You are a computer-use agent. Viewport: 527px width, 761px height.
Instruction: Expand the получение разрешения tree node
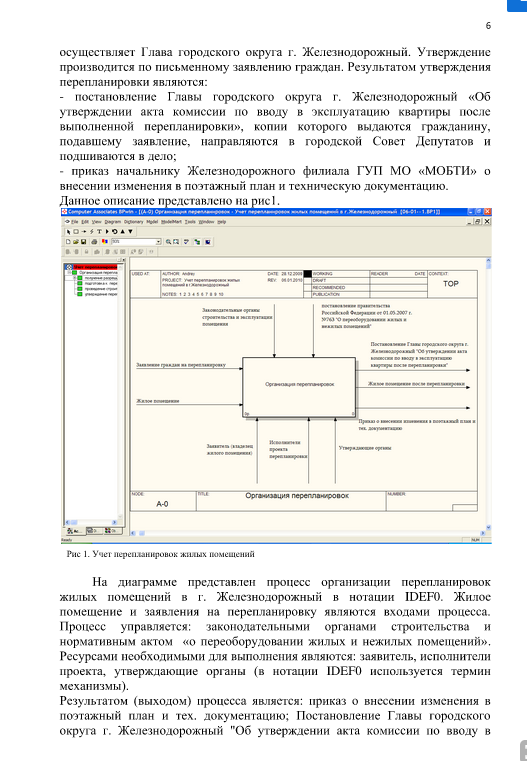point(74,278)
